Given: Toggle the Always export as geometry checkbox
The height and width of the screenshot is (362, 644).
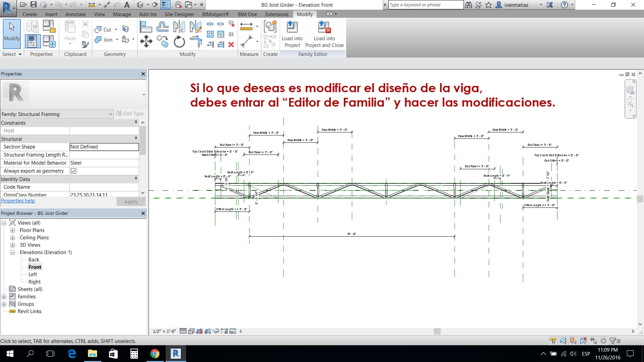Looking at the screenshot, I should [x=73, y=171].
